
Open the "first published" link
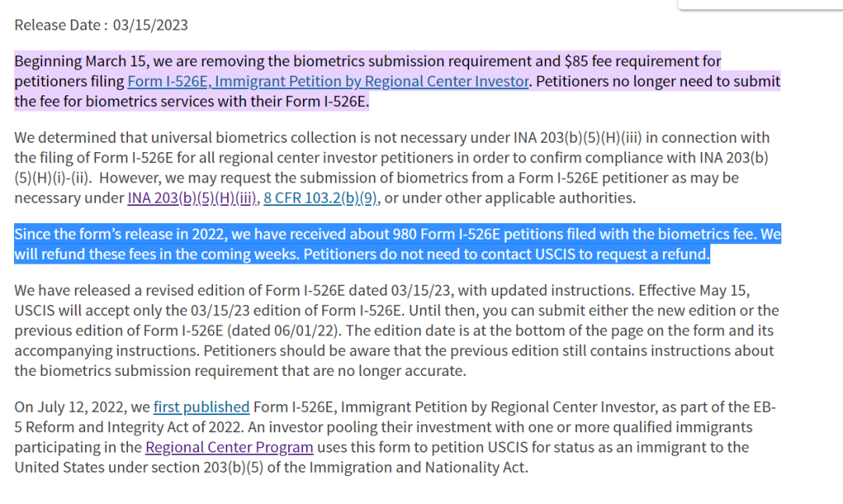201,406
